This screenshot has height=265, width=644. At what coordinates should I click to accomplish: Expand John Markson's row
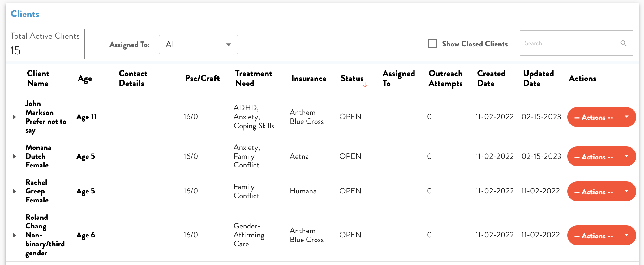tap(14, 117)
